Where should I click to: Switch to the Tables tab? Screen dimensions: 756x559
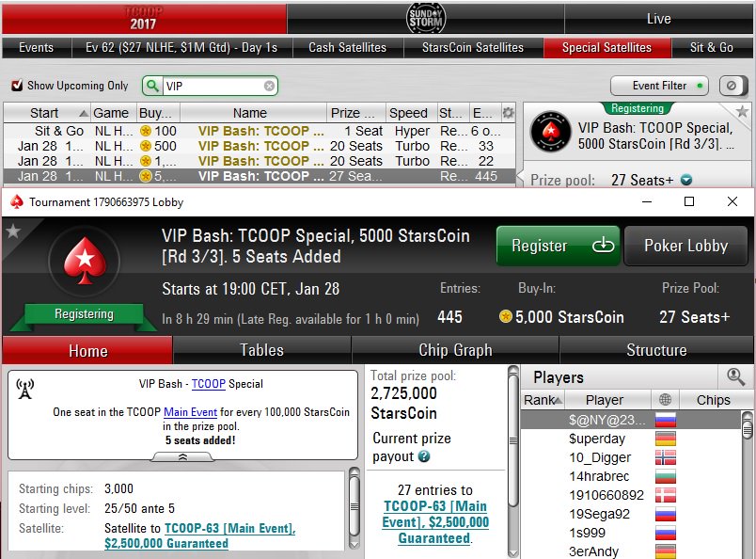(261, 350)
